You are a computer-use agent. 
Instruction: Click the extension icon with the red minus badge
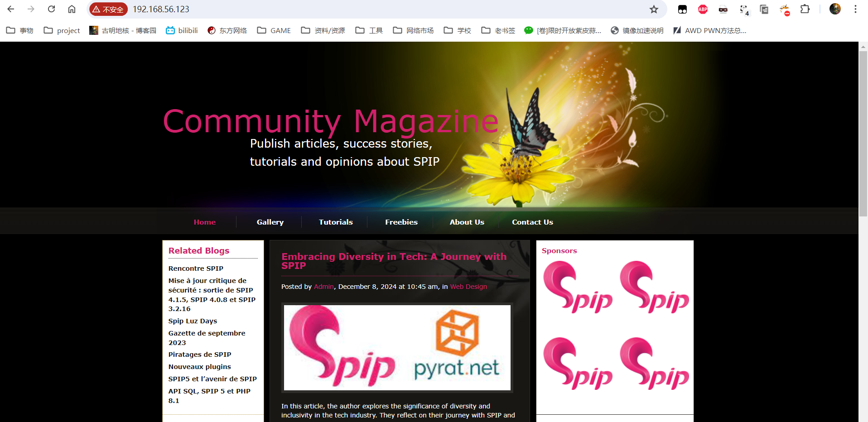(x=785, y=10)
